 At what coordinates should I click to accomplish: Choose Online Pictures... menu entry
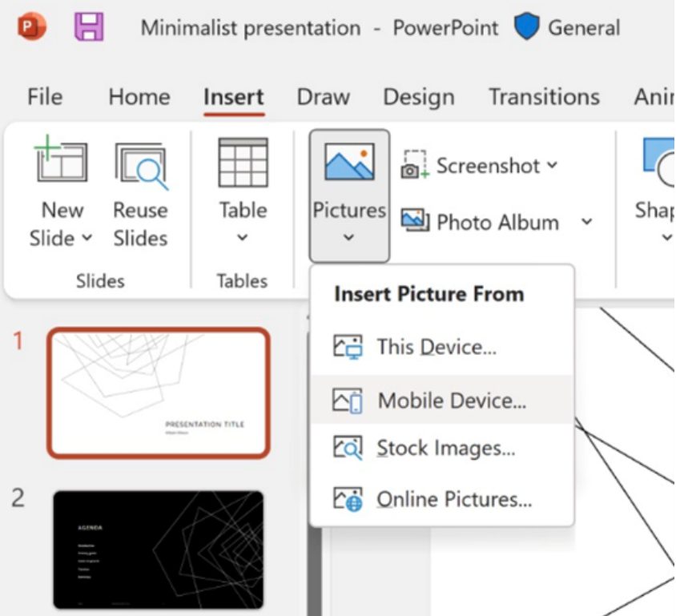coord(453,500)
